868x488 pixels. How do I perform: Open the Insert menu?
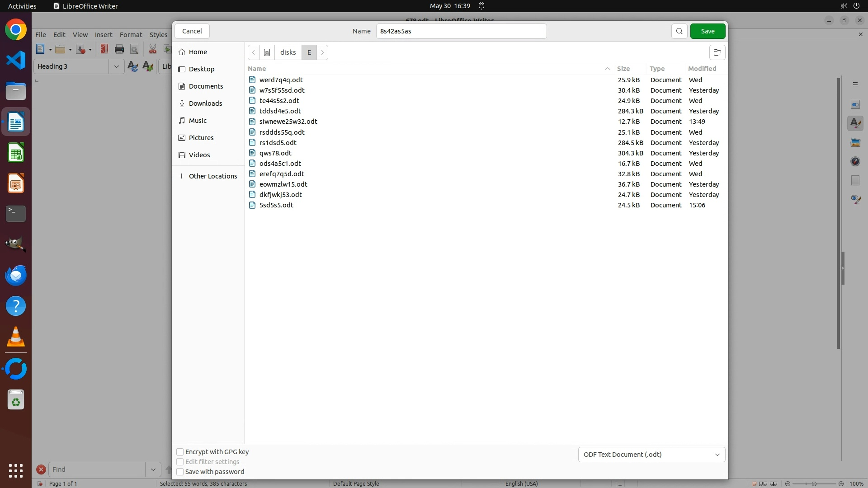(104, 35)
